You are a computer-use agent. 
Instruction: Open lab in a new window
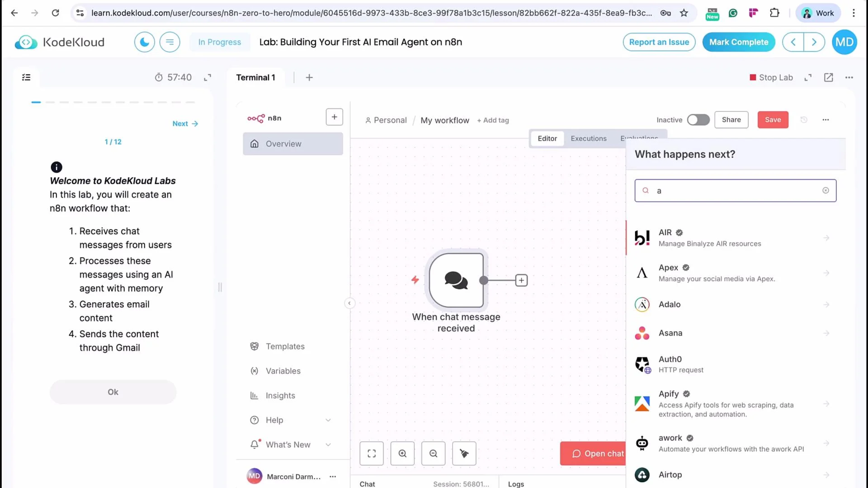(x=829, y=77)
